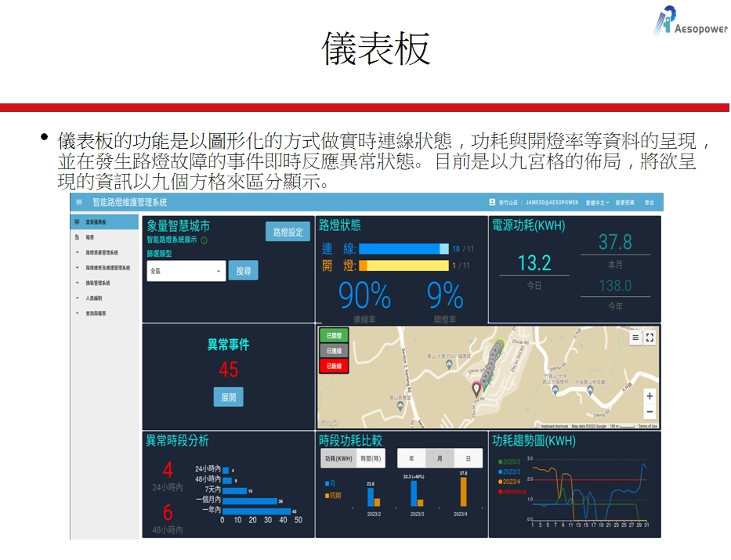Click the 45 abnormal event count
The height and width of the screenshot is (560, 731).
click(x=229, y=370)
